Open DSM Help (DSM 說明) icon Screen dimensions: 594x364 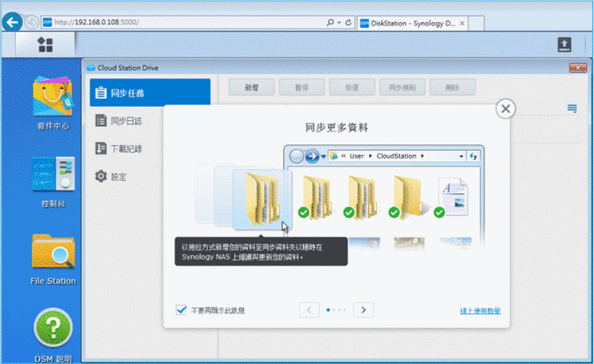click(x=53, y=335)
